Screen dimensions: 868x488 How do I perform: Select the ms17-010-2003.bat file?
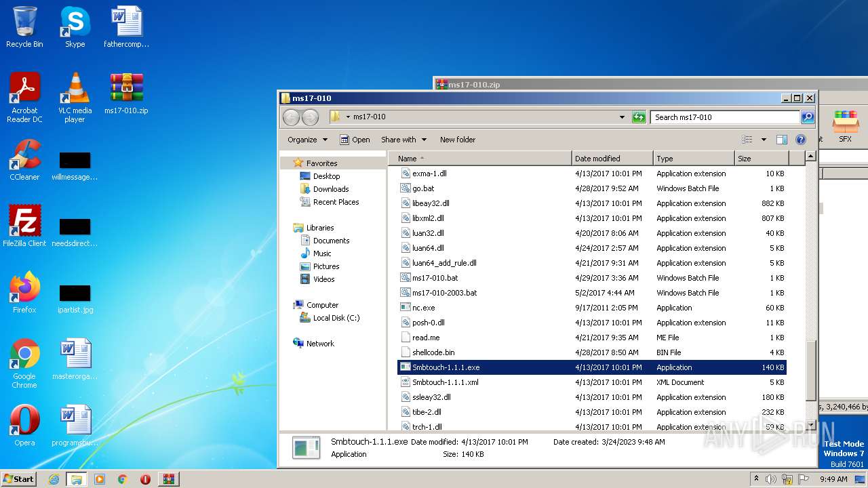pos(591,293)
